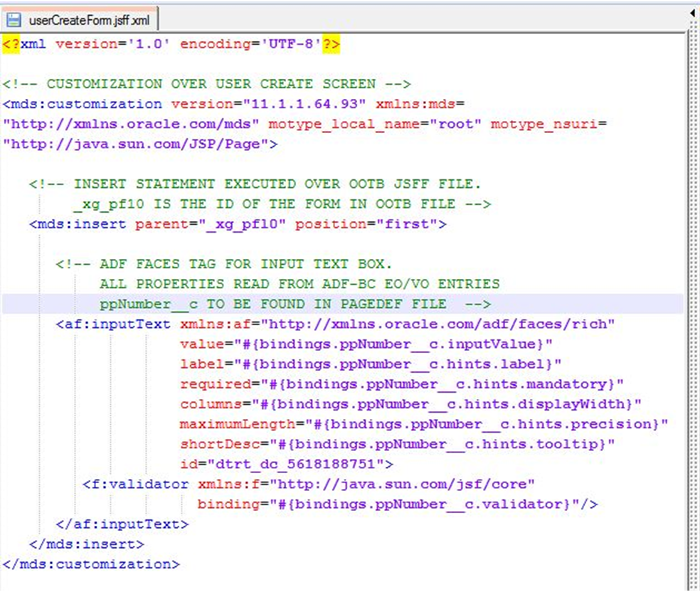Click the comment CUSTOMIZATION OVER USER CREATE SCREEN

click(x=207, y=84)
